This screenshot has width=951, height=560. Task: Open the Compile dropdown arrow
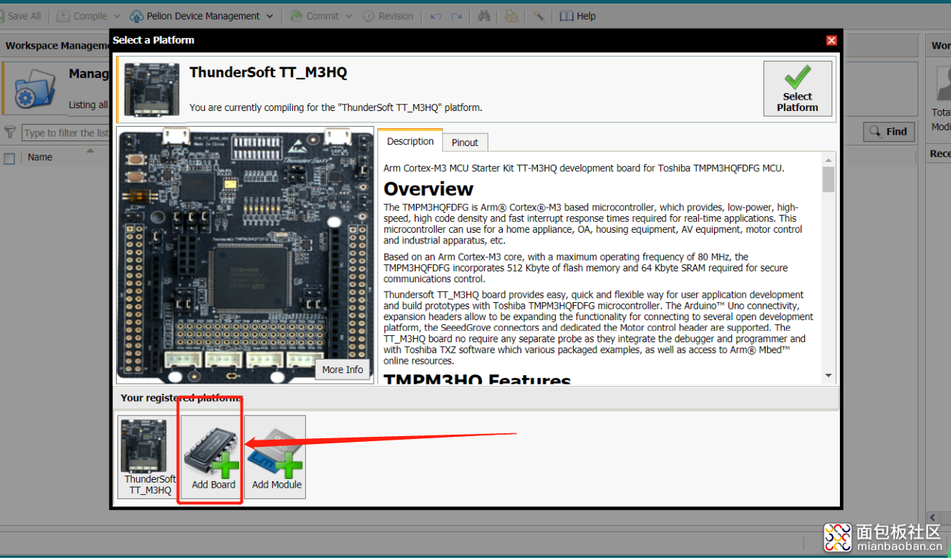(115, 16)
